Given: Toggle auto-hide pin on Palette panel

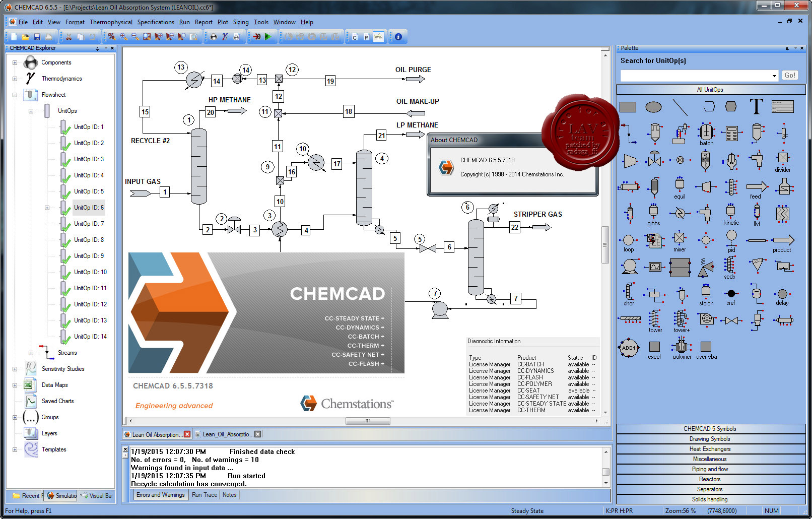Looking at the screenshot, I should [787, 48].
